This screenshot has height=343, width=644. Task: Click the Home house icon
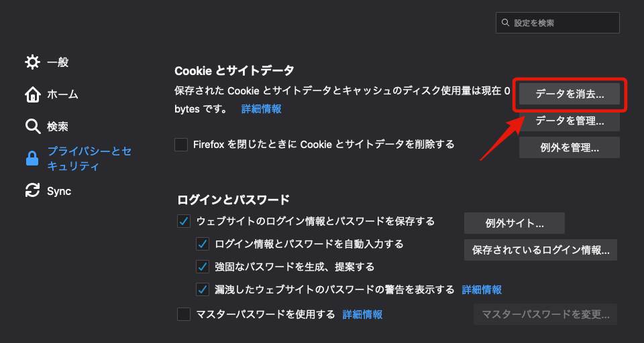point(32,94)
